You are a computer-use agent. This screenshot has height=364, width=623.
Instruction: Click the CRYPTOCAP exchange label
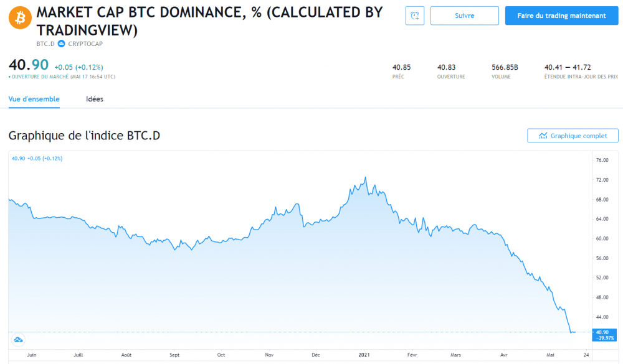(x=85, y=44)
